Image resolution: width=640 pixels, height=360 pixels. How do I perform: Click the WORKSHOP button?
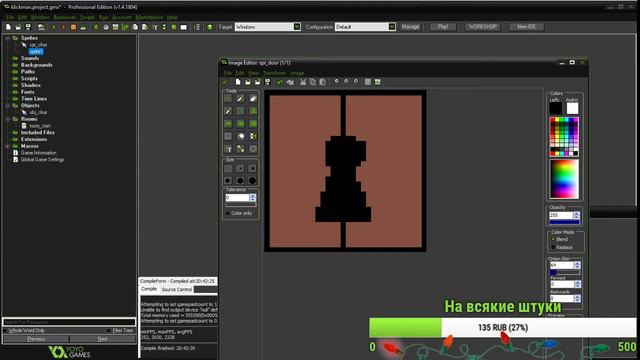(483, 27)
